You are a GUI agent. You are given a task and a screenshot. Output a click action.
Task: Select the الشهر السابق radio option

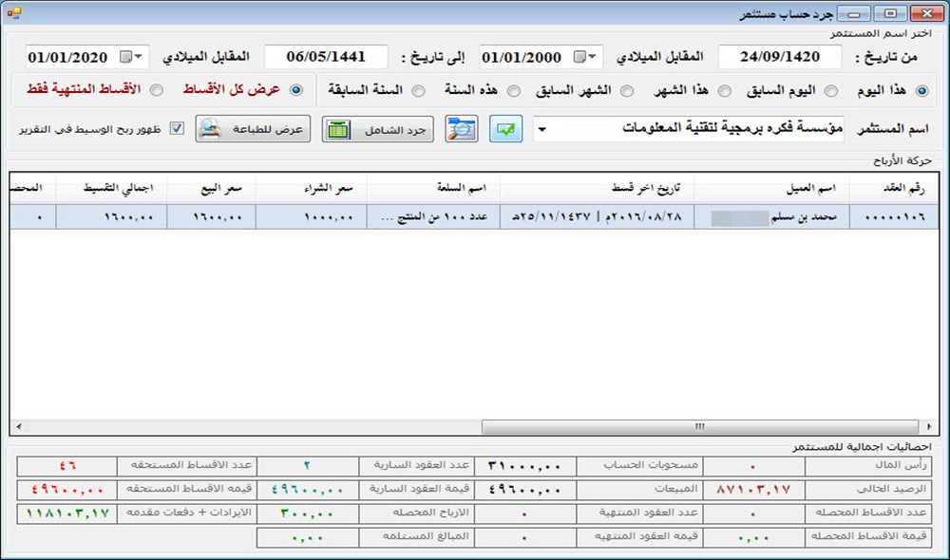[628, 91]
